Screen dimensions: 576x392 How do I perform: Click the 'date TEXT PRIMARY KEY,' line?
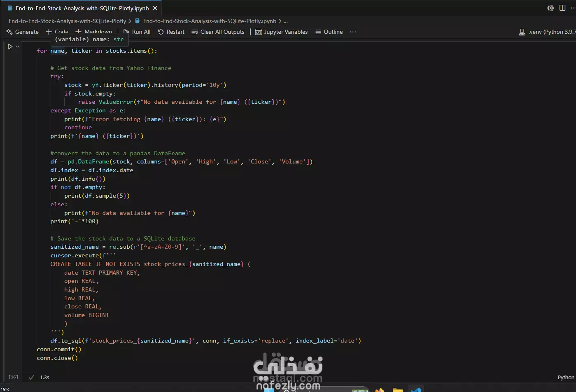102,273
